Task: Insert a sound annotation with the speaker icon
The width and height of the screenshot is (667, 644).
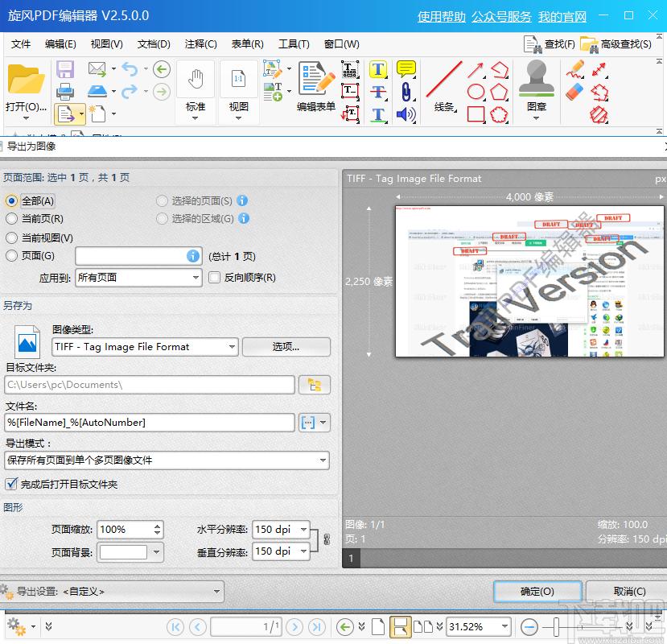Action: pos(406,114)
